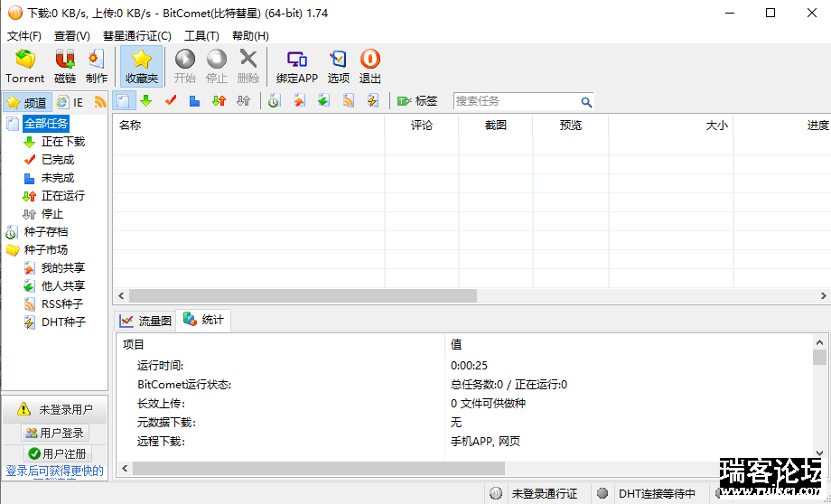This screenshot has width=831, height=504.
Task: Select 正在下载 in the tree
Action: click(63, 142)
